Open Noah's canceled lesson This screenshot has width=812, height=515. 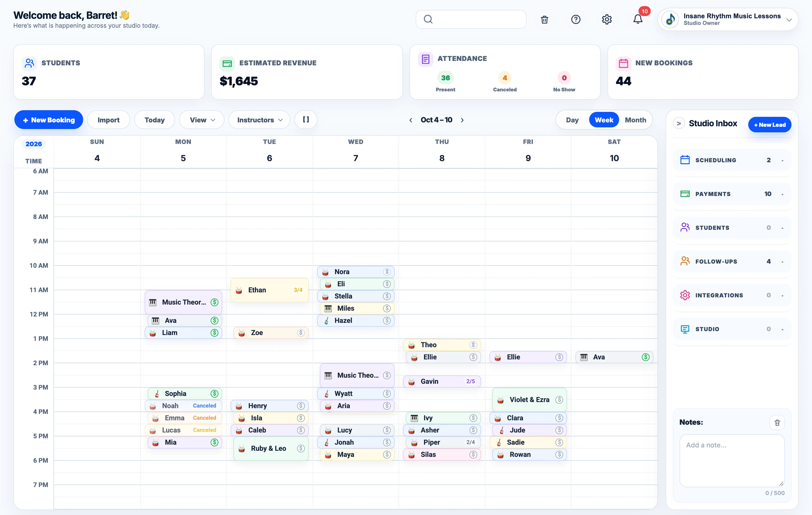click(x=183, y=406)
